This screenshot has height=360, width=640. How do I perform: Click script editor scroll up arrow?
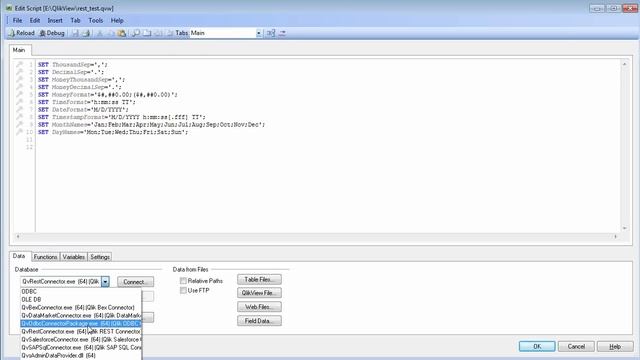pos(624,64)
